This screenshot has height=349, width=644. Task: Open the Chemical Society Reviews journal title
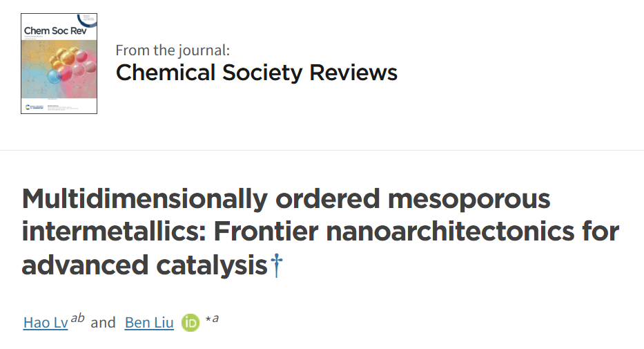[x=257, y=73]
